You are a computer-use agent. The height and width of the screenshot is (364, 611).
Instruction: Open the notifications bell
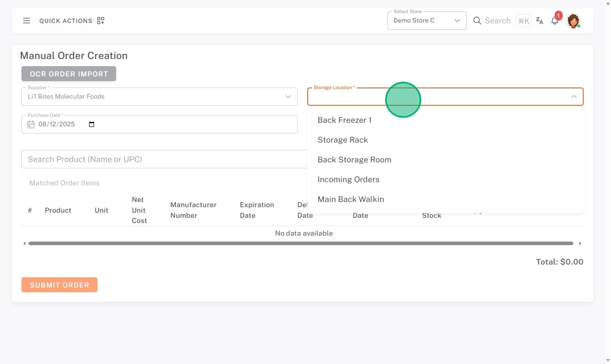pyautogui.click(x=555, y=21)
